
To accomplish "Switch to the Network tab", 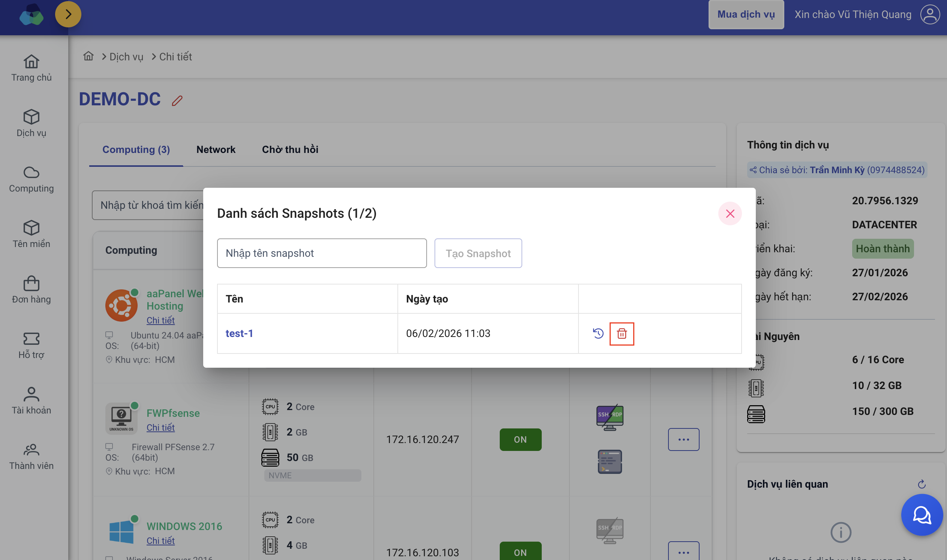I will tap(216, 150).
